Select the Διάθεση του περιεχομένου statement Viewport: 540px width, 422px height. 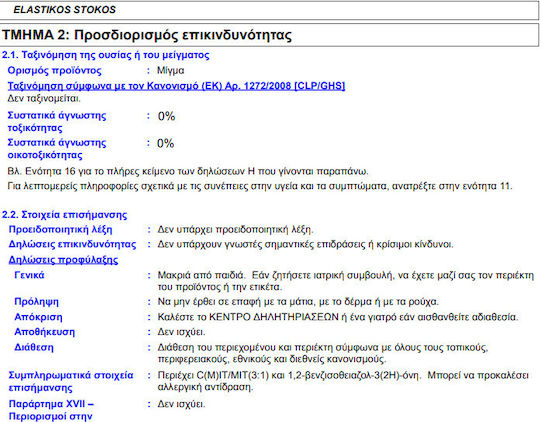(x=323, y=353)
